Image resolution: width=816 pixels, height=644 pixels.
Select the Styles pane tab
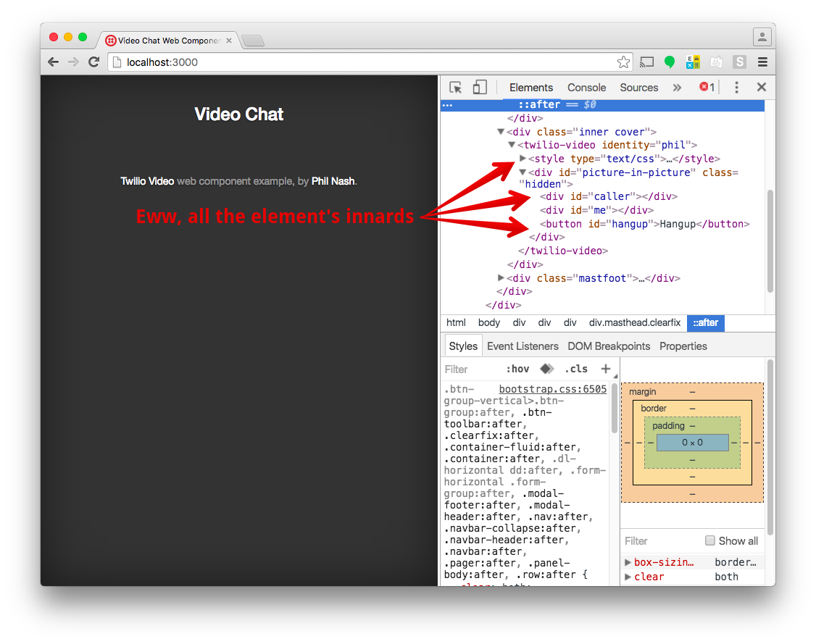click(x=463, y=346)
